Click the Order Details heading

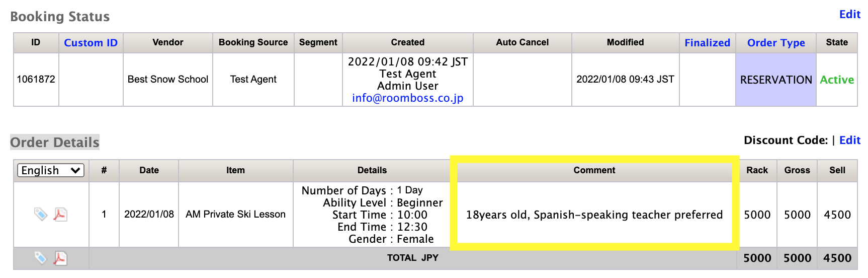[55, 143]
